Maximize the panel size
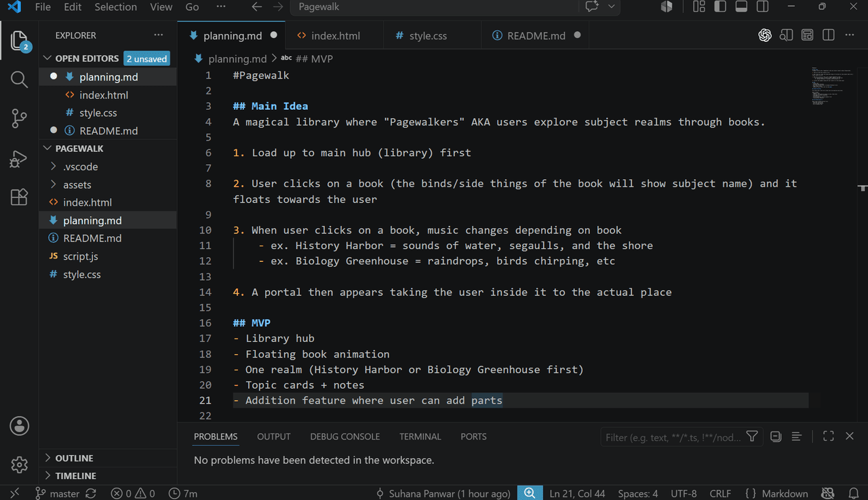 point(828,436)
